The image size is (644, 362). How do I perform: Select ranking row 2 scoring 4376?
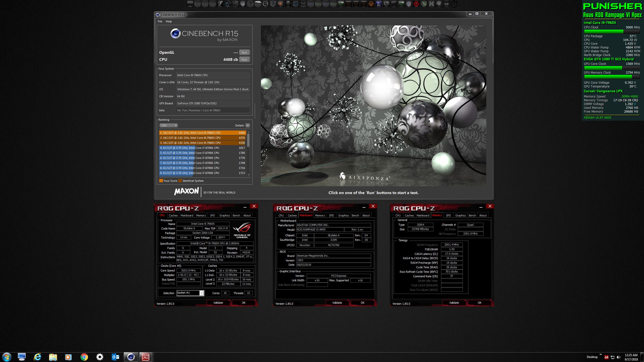pos(203,138)
